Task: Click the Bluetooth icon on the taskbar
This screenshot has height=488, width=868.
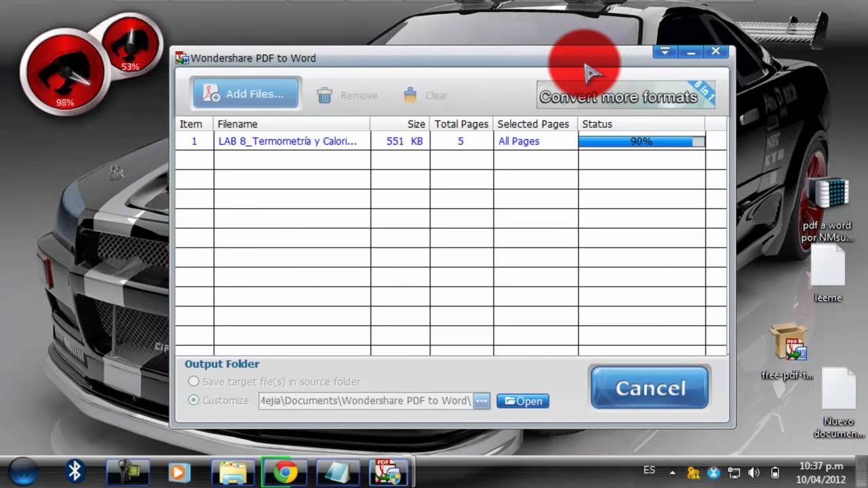Action: coord(75,471)
